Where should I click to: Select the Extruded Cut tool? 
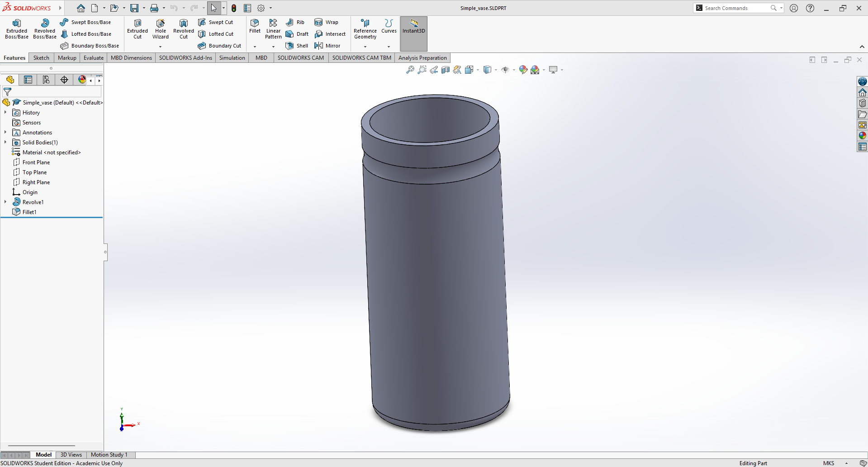pyautogui.click(x=138, y=29)
